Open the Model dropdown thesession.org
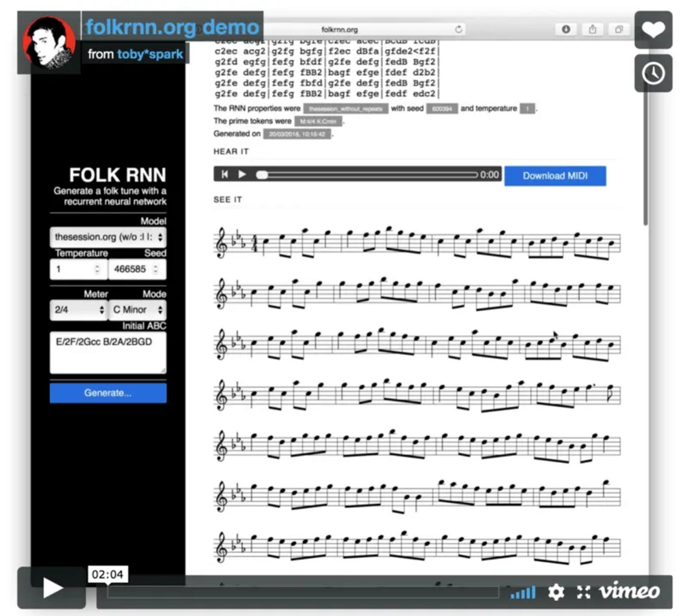 coord(108,237)
